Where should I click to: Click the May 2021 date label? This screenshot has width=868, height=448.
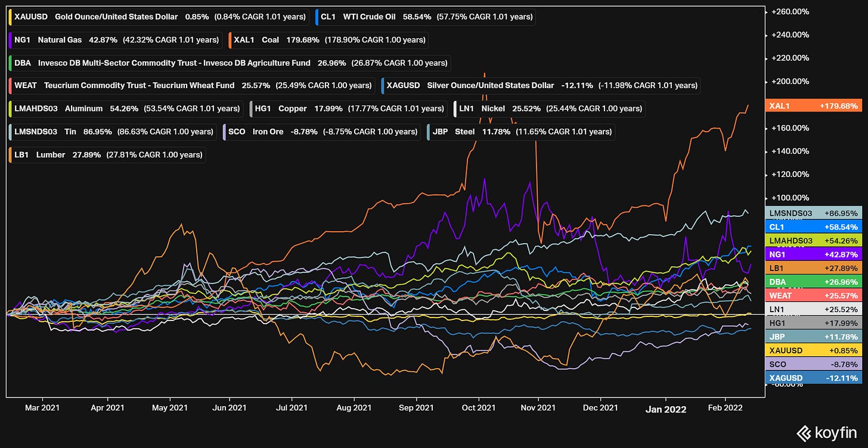coord(170,408)
